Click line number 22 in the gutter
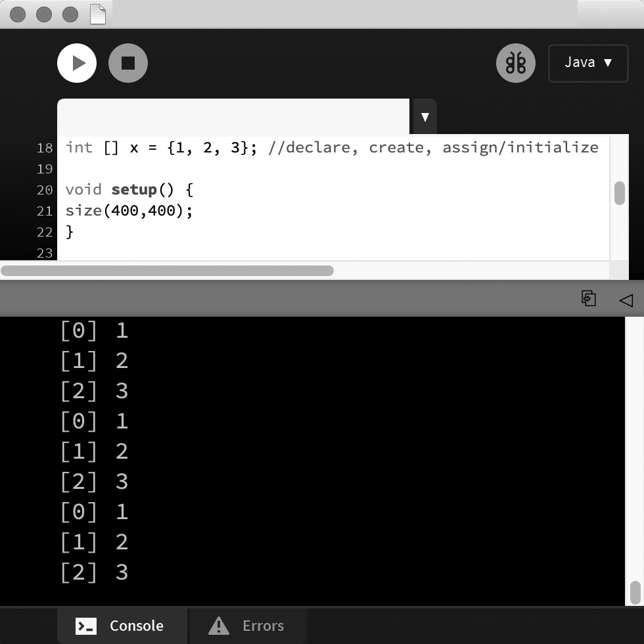This screenshot has width=644, height=644. tap(45, 232)
